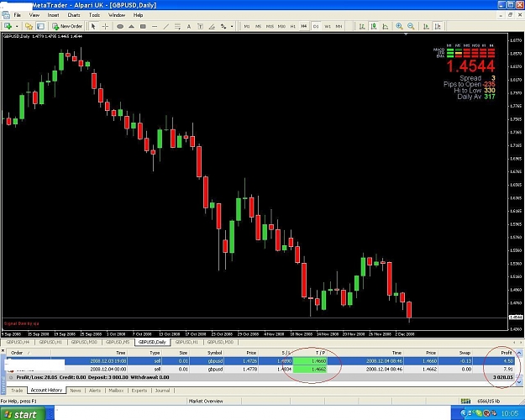The image size is (525, 420).
Task: Click the Zoom Out magnifier icon
Action: [411, 26]
